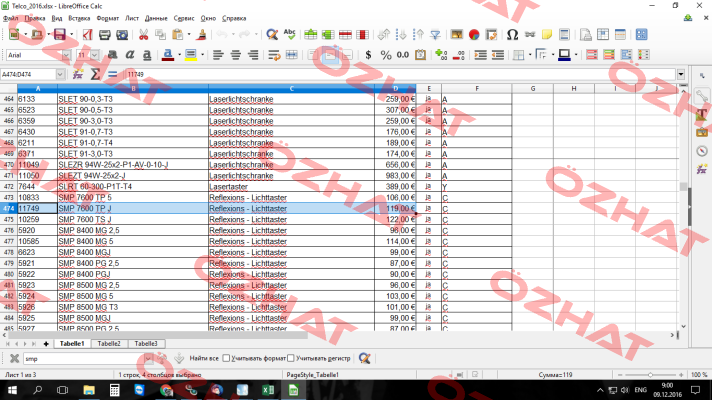Viewport: 712px width, 400px height.
Task: Set font color to dark red swatch
Action: (x=168, y=55)
